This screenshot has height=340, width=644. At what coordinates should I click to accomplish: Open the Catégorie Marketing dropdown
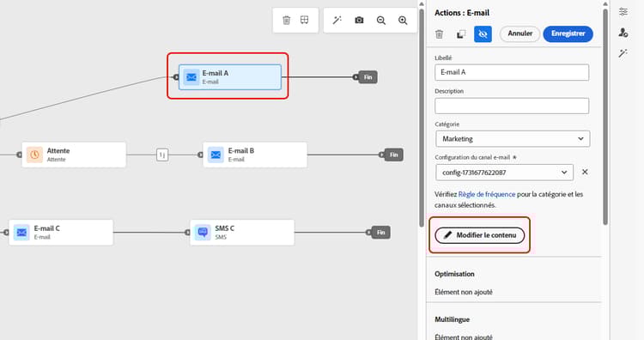coord(513,139)
